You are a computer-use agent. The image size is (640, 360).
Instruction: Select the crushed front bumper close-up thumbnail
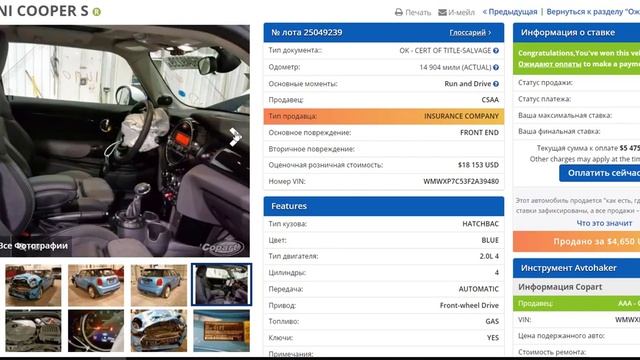tap(159, 331)
